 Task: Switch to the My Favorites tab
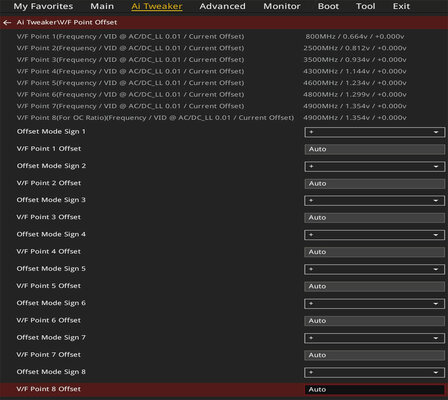[x=43, y=6]
